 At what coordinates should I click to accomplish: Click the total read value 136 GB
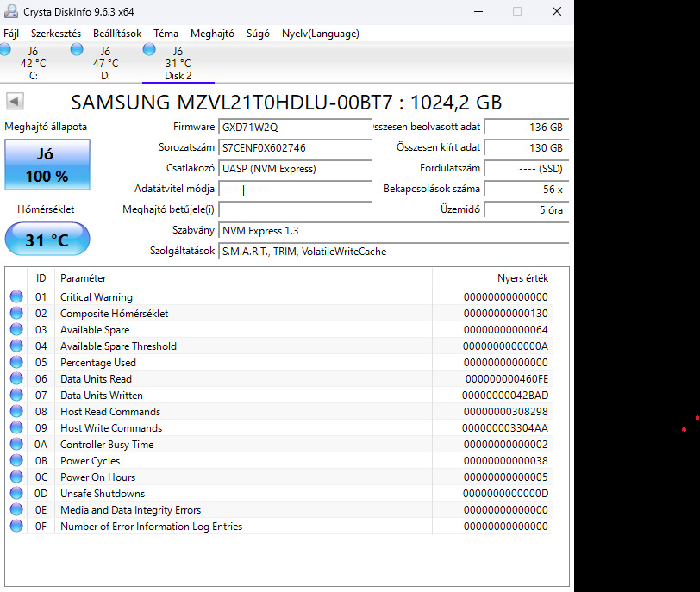point(527,128)
